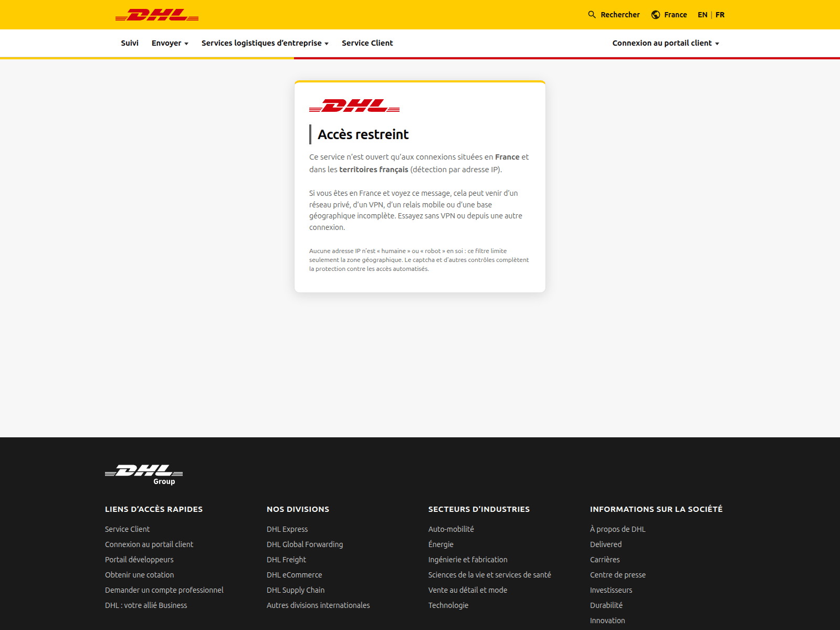The height and width of the screenshot is (630, 840).
Task: Expand Services logistiques d'entreprise menu
Action: (x=265, y=43)
